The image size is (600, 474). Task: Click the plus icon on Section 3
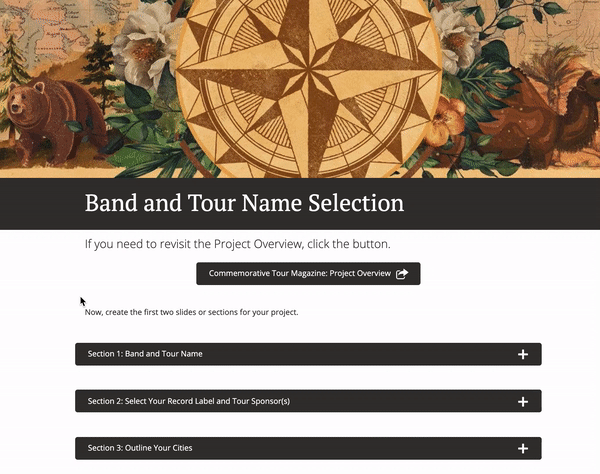tap(523, 448)
